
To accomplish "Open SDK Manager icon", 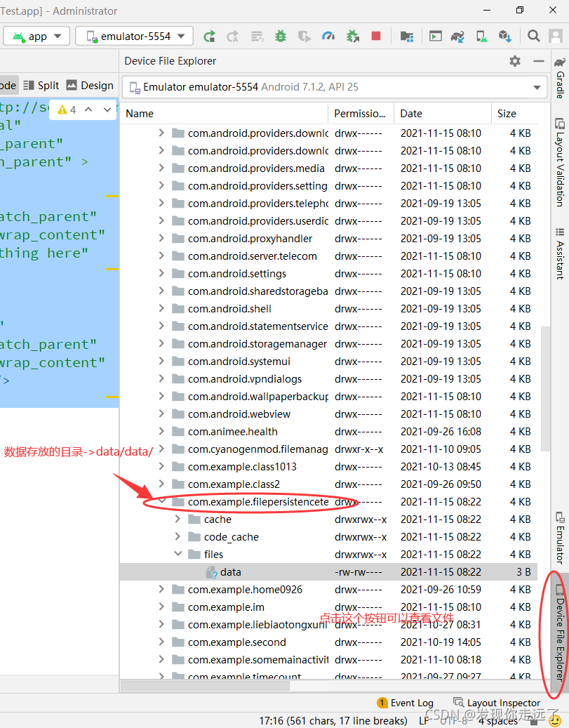I will [x=505, y=37].
